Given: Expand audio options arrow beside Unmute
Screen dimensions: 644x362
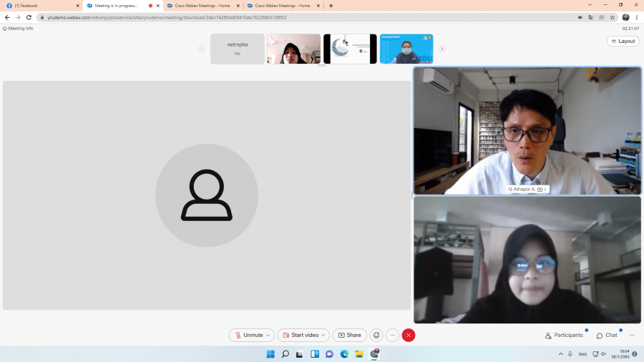Looking at the screenshot, I should coord(268,335).
